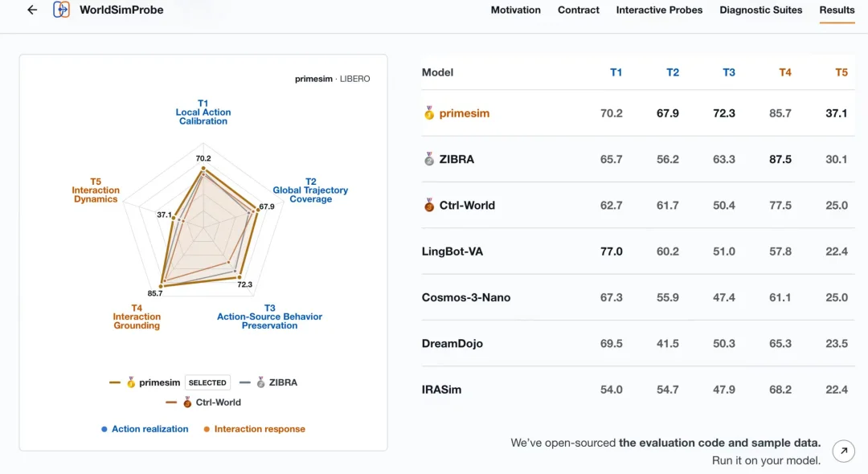Click the back arrow icon

click(x=32, y=10)
